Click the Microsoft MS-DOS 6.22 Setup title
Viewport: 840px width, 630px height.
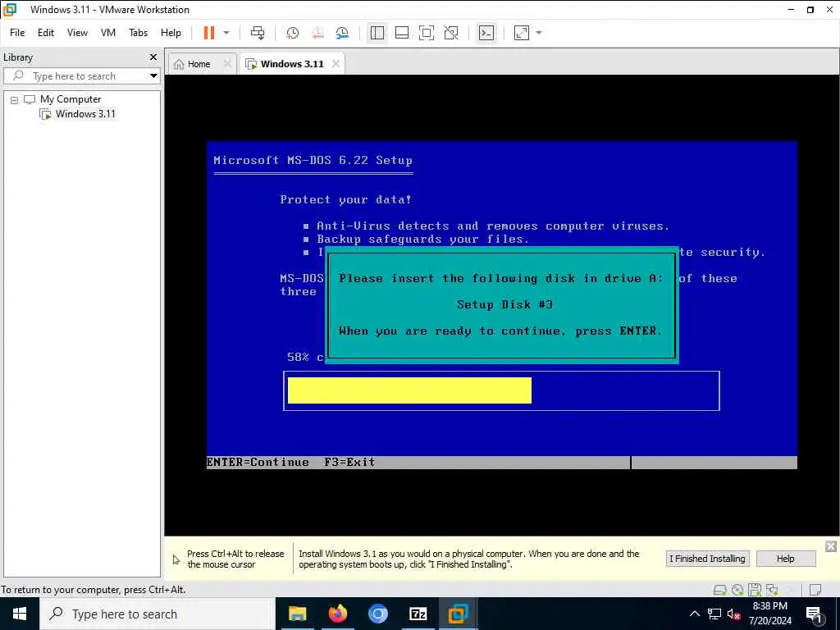pos(313,160)
